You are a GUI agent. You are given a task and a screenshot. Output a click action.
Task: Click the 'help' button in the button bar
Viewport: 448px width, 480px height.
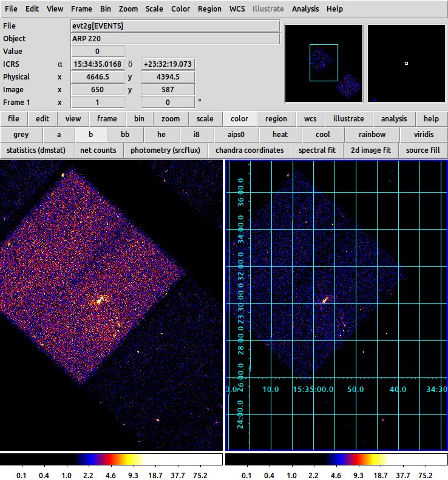pos(431,119)
